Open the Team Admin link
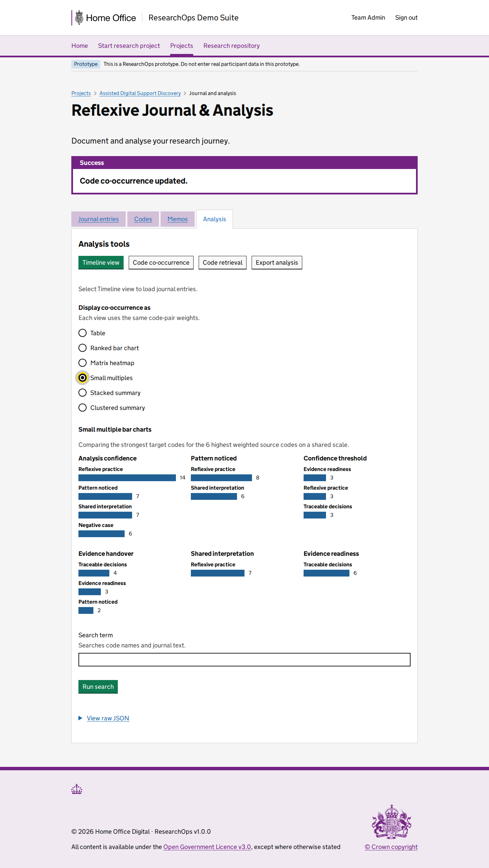 368,18
